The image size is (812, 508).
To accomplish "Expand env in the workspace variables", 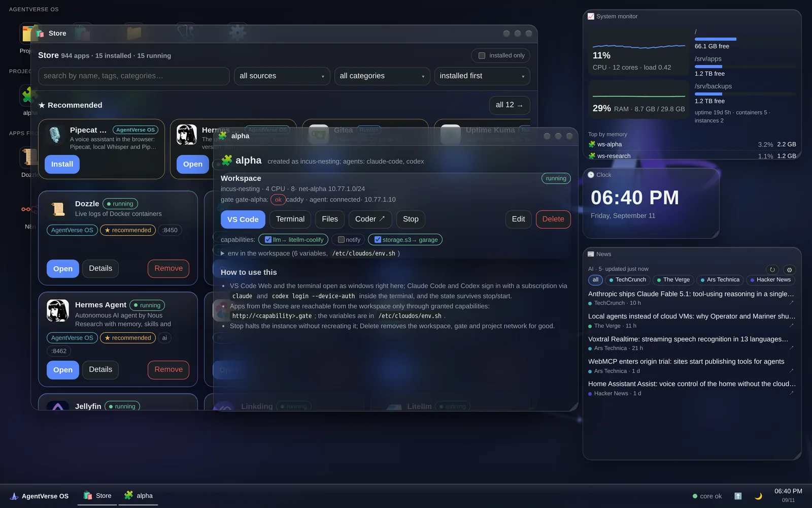I will click(310, 253).
